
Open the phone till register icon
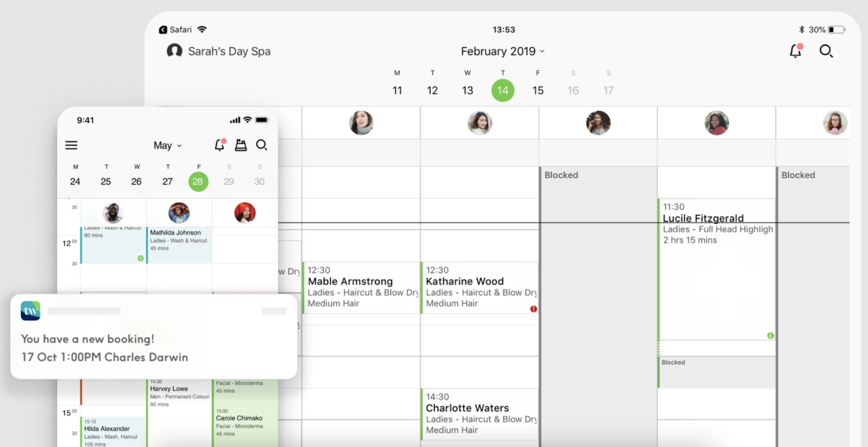pos(240,145)
